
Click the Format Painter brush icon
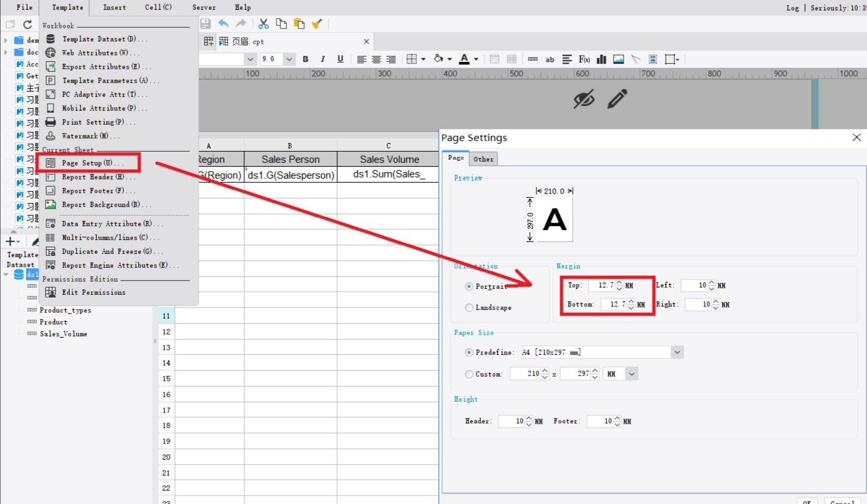pos(316,24)
